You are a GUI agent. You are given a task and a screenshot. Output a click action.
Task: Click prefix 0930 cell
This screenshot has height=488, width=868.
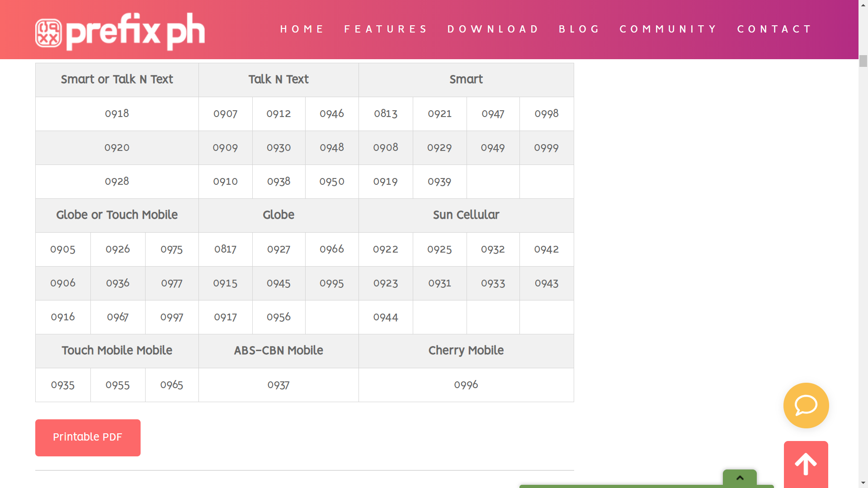coord(279,148)
